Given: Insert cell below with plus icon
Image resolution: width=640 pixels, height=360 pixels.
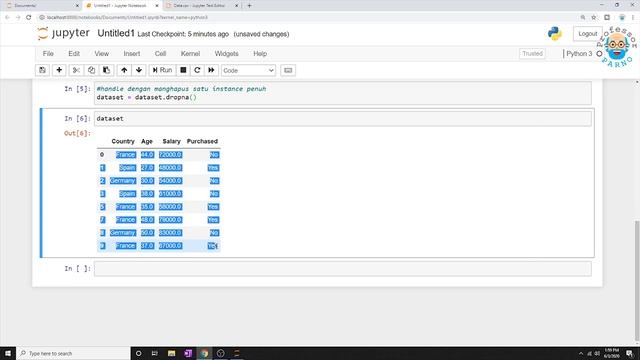Looking at the screenshot, I should click(x=59, y=70).
